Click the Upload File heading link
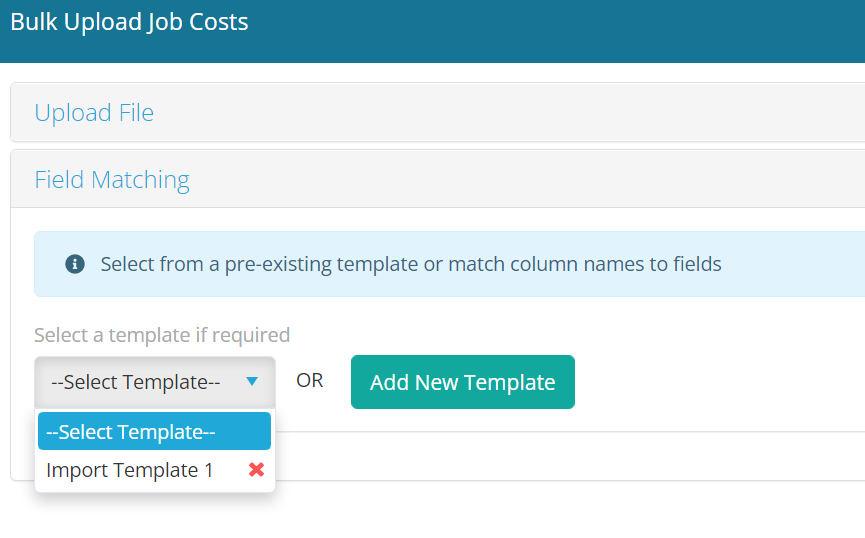865x538 pixels. click(94, 112)
